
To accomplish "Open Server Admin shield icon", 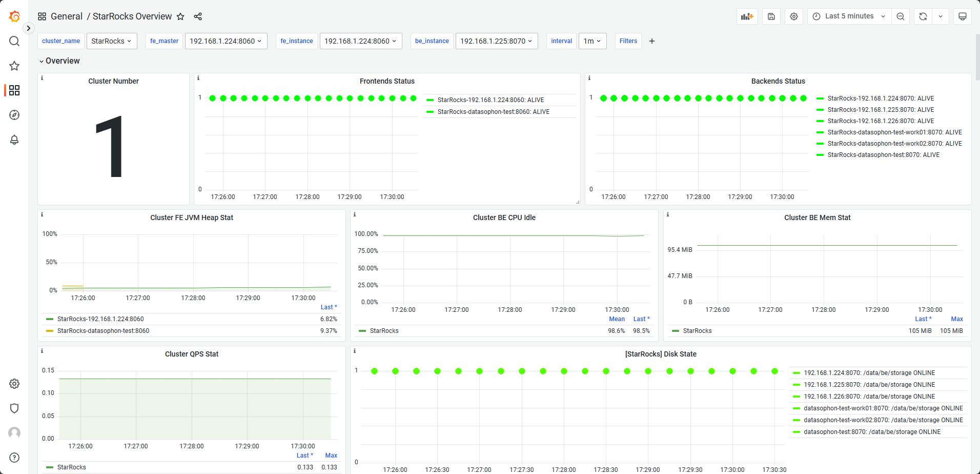I will point(14,408).
